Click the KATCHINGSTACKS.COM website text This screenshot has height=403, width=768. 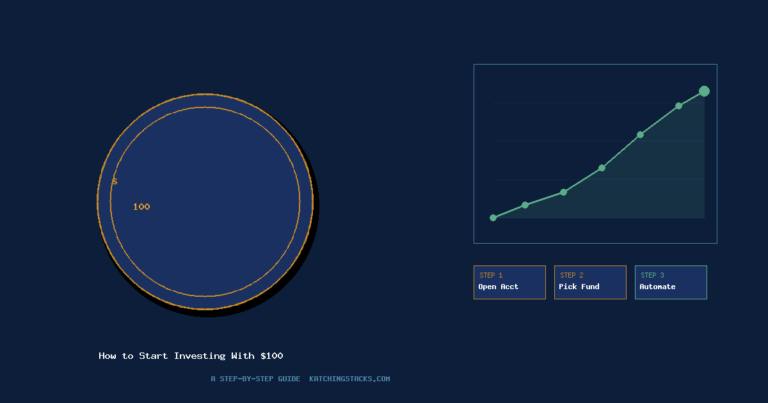pyautogui.click(x=350, y=379)
